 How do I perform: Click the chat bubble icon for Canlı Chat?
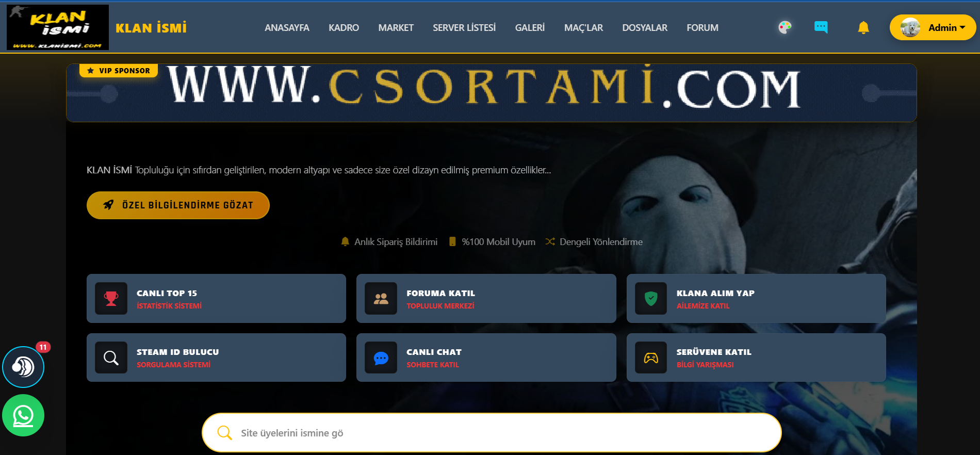pos(381,358)
